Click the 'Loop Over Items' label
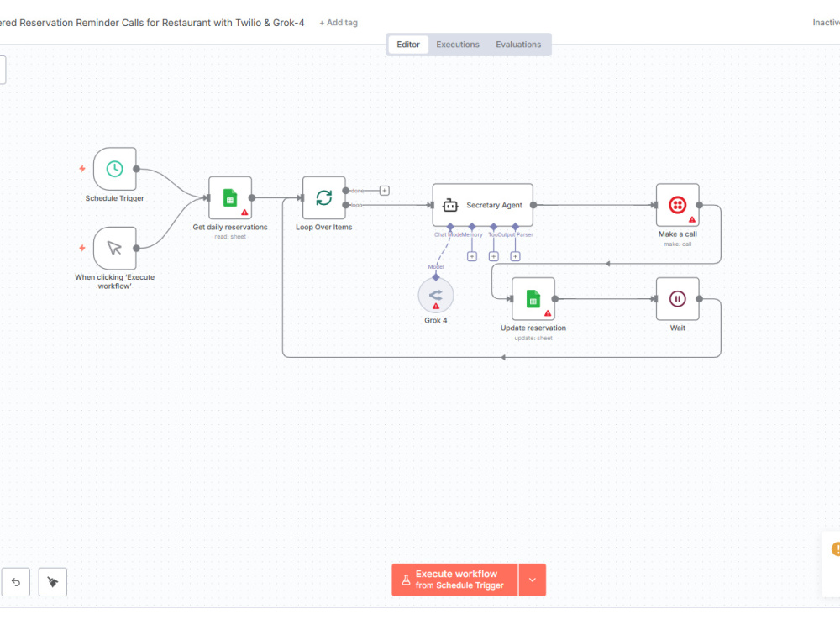Image resolution: width=840 pixels, height=630 pixels. point(323,227)
